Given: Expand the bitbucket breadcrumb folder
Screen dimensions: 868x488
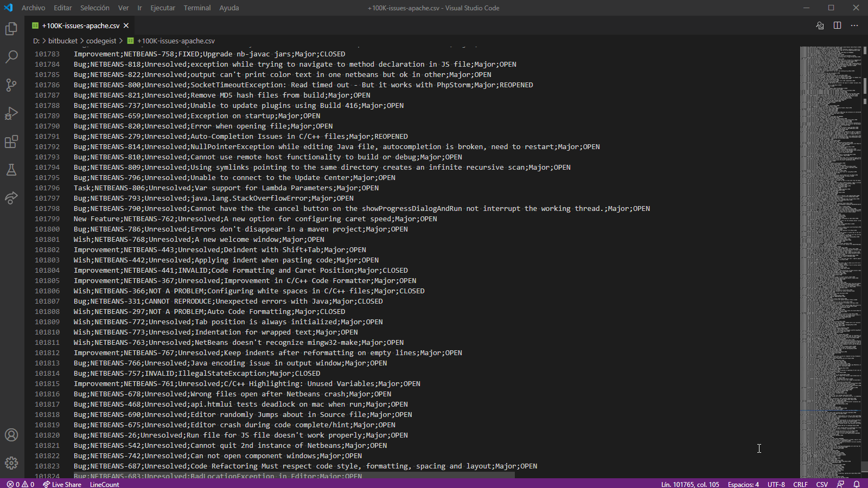Looking at the screenshot, I should (x=63, y=41).
